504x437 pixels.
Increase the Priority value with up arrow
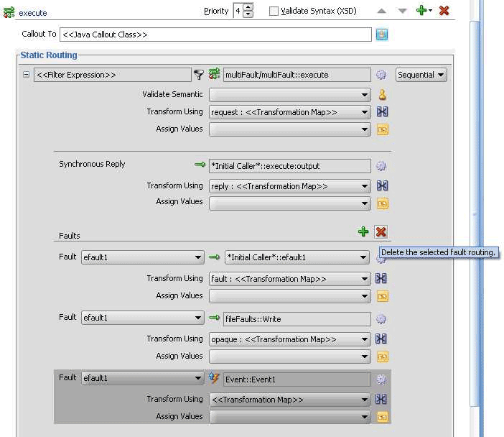(x=248, y=8)
